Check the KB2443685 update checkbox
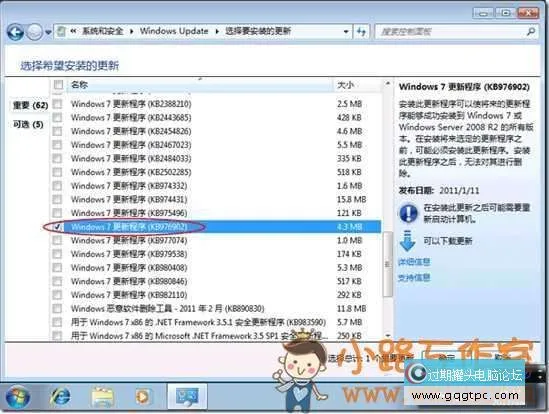The width and height of the screenshot is (549, 414). [57, 118]
